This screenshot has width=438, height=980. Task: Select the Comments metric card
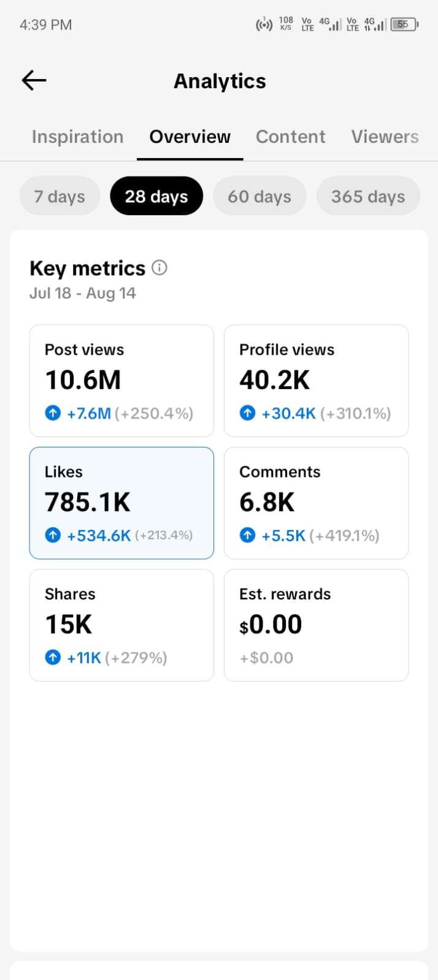pos(317,503)
